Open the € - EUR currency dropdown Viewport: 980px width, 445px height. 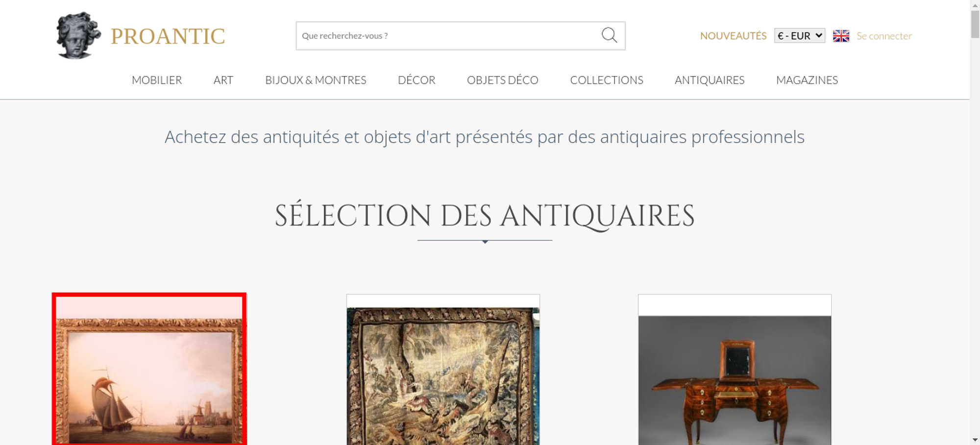tap(800, 36)
